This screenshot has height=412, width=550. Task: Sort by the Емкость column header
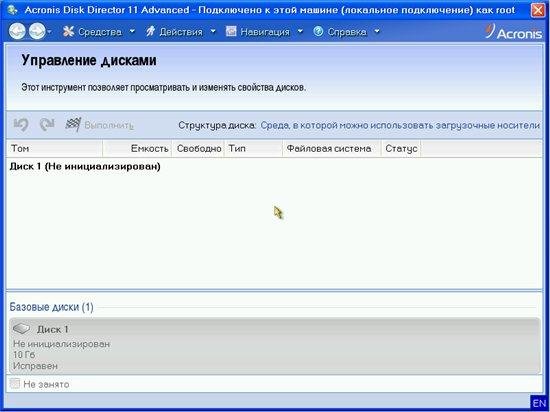click(x=137, y=148)
